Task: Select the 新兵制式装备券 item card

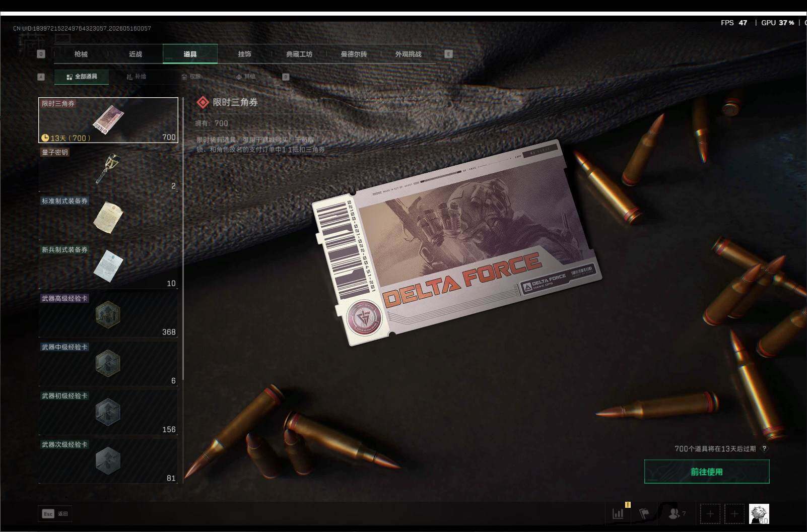Action: tap(108, 267)
